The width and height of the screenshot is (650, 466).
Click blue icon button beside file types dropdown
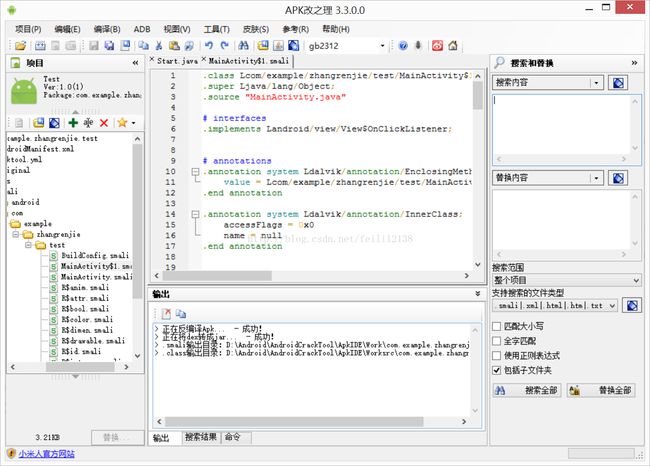(632, 306)
